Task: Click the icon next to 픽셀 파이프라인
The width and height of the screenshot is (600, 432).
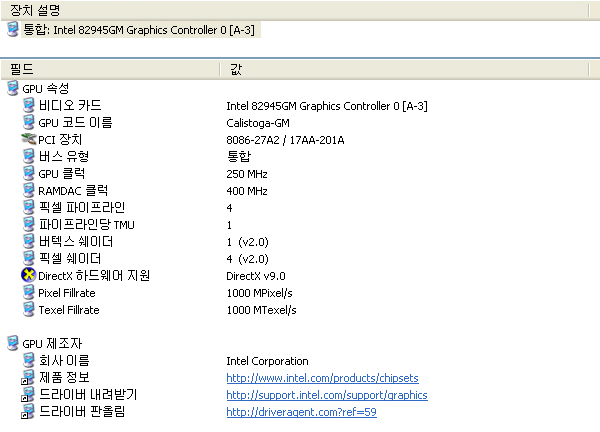Action: (x=28, y=207)
